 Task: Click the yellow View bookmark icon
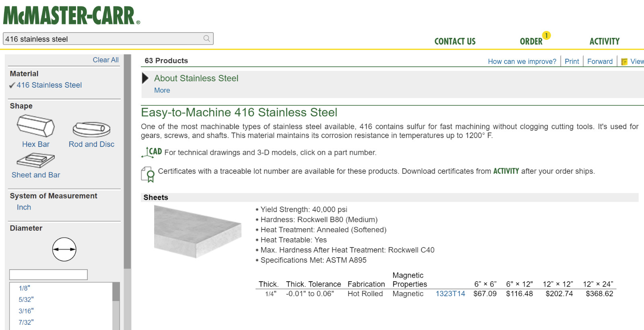point(624,62)
